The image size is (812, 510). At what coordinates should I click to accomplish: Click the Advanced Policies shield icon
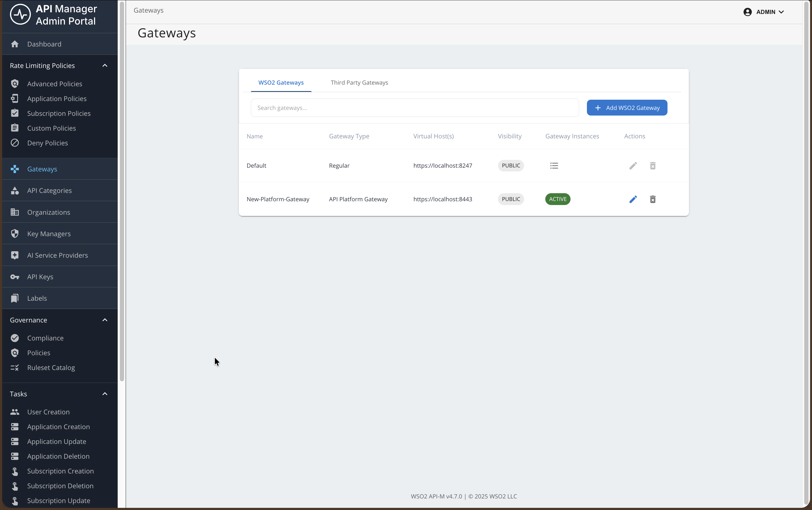(15, 84)
